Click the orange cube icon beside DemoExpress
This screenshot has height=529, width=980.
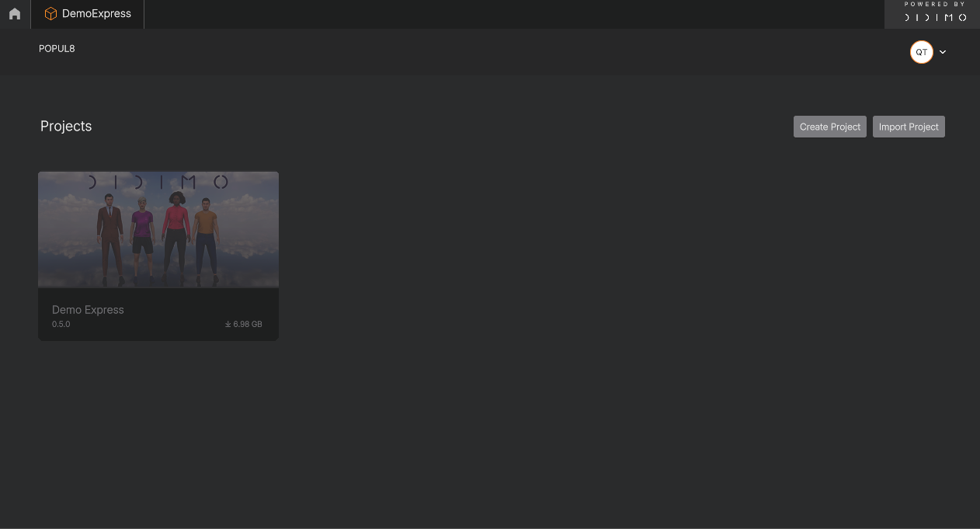(50, 14)
